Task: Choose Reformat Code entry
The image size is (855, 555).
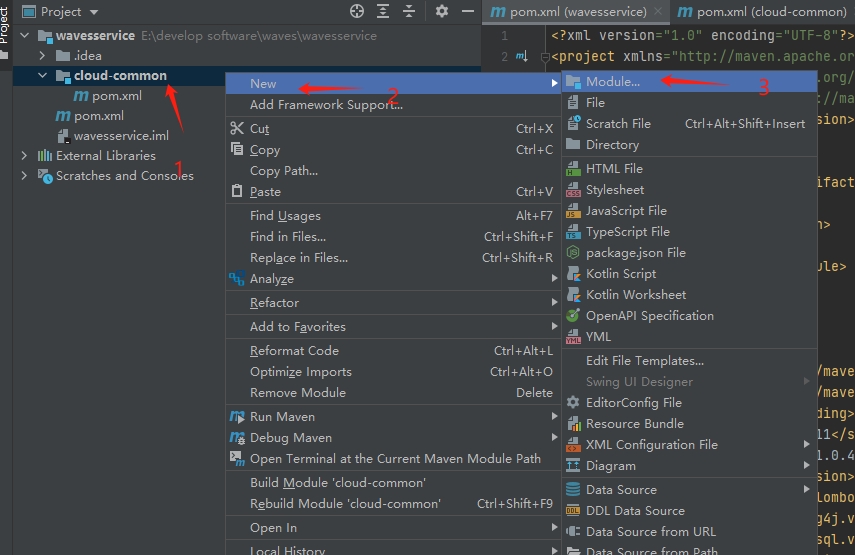Action: [x=393, y=351]
